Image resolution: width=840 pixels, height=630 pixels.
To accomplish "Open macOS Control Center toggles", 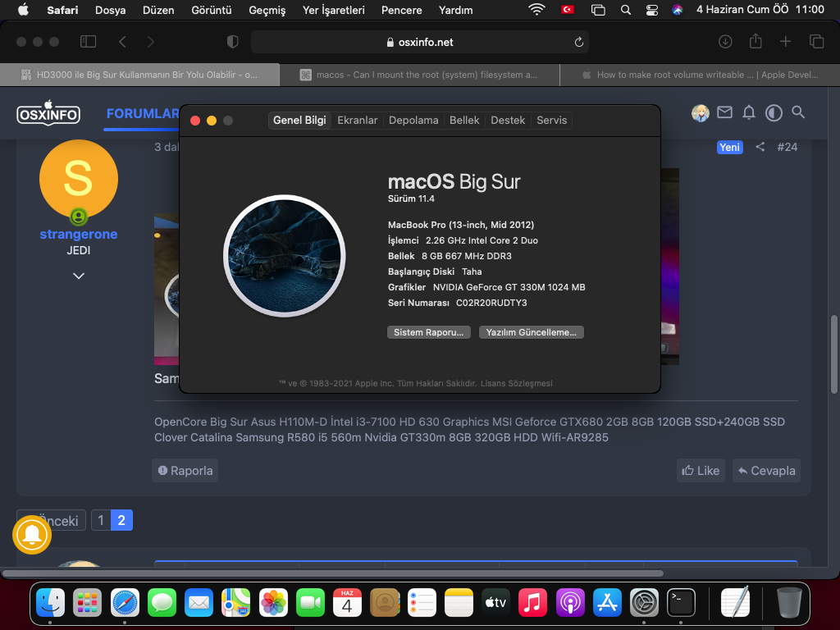I will click(652, 10).
